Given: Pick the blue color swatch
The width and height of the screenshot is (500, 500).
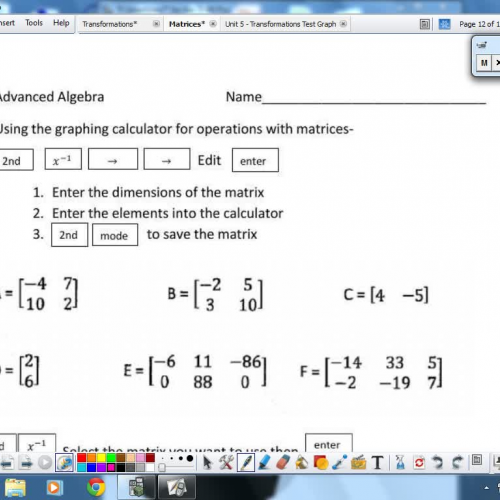Looking at the screenshot, I should 91,467.
